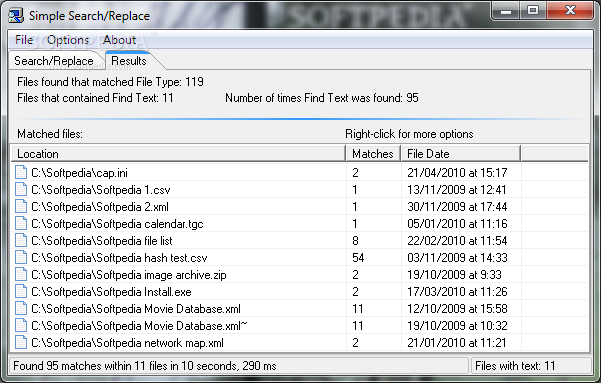Click date 19/10/2009 at 9:33
601x383 pixels.
point(454,275)
